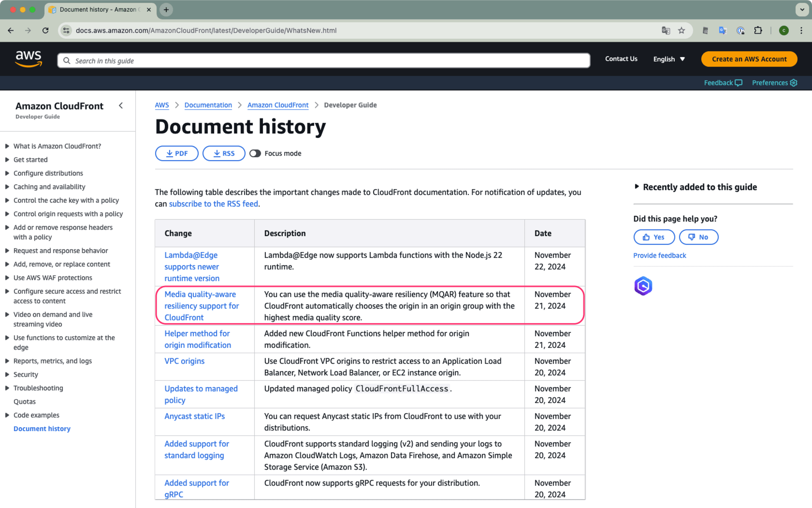
Task: Click the magnifier icon in search bar
Action: tap(67, 61)
